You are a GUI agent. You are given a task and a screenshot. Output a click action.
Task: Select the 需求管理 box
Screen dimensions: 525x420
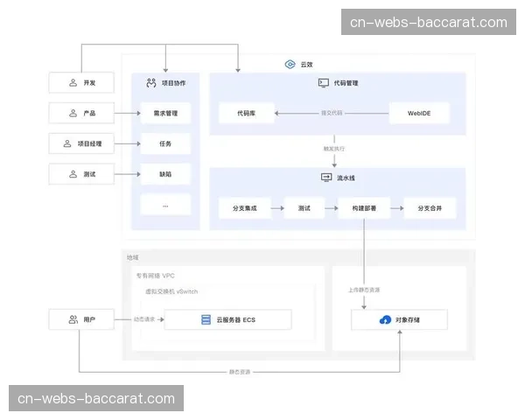(x=165, y=113)
